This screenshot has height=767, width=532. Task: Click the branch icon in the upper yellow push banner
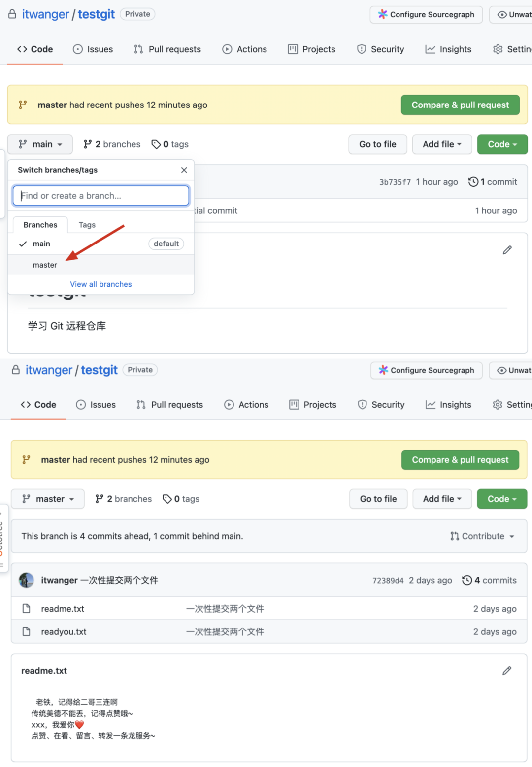click(23, 105)
